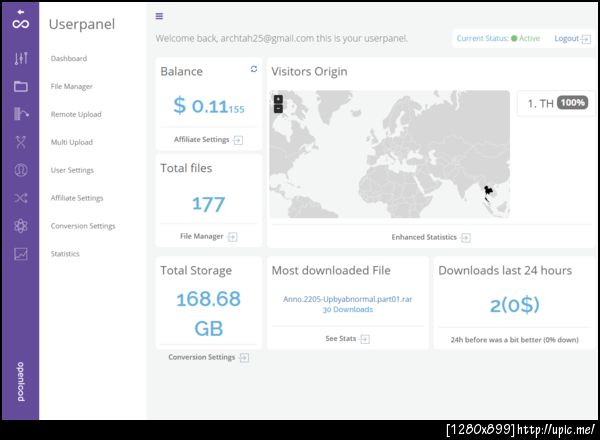Open Affiliate Settings in sidebar menu
Screen dimensions: 600x440
[x=77, y=198]
